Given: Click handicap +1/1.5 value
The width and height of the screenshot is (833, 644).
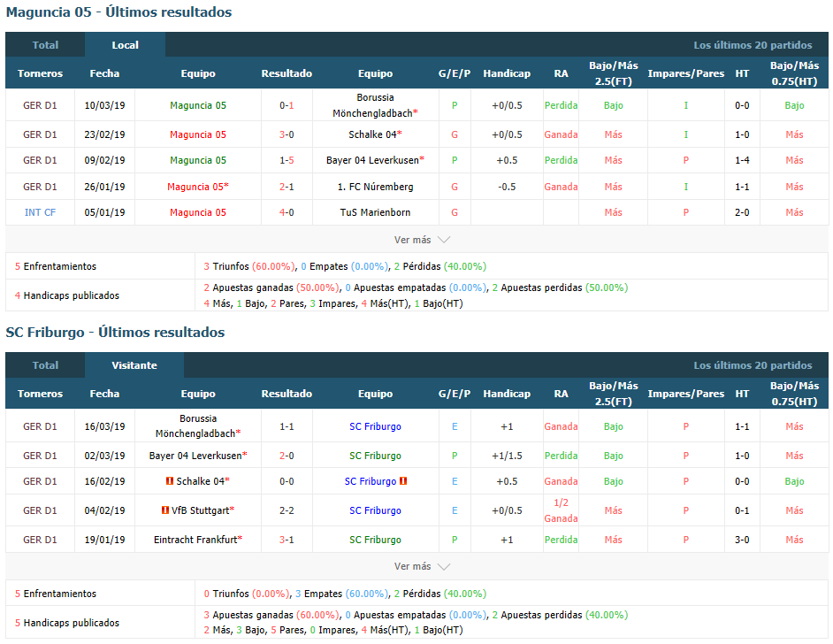Looking at the screenshot, I should pos(507,456).
